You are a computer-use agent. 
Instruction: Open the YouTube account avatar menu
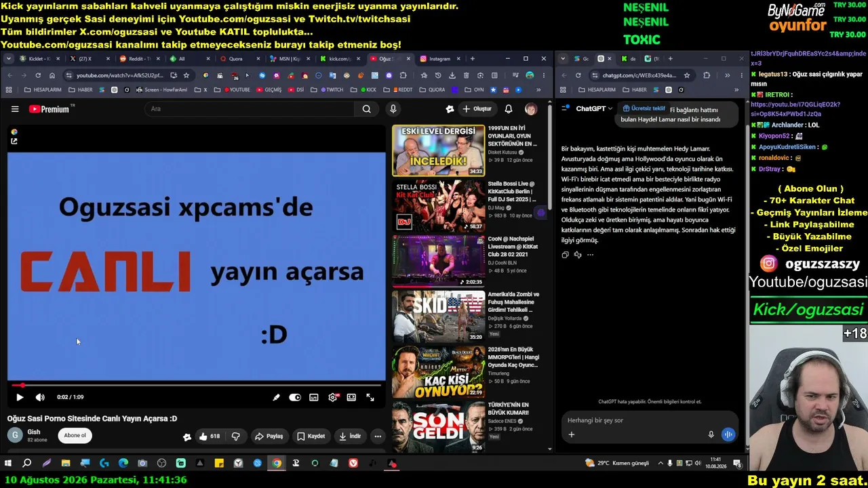tap(531, 109)
